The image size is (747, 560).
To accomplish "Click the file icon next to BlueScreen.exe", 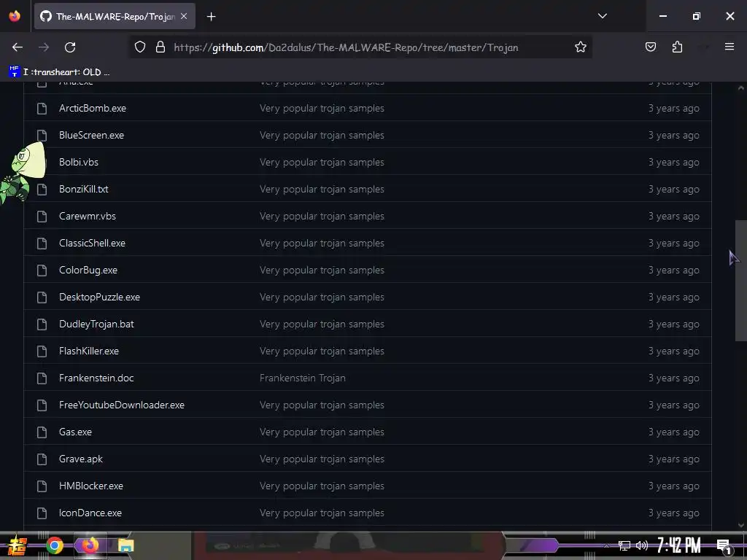I will 42,135.
